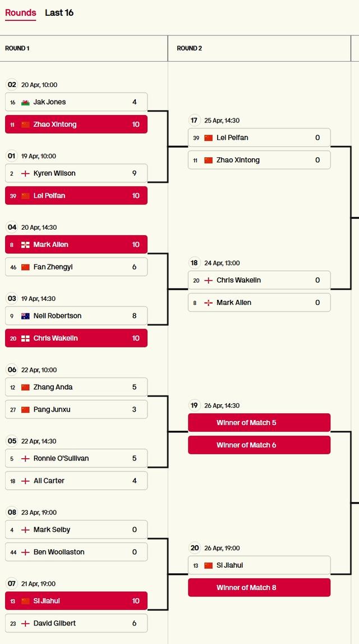Viewport: 359px width, 644px height.
Task: Click Chris Wakelin's Round 2 row
Action: coord(259,280)
